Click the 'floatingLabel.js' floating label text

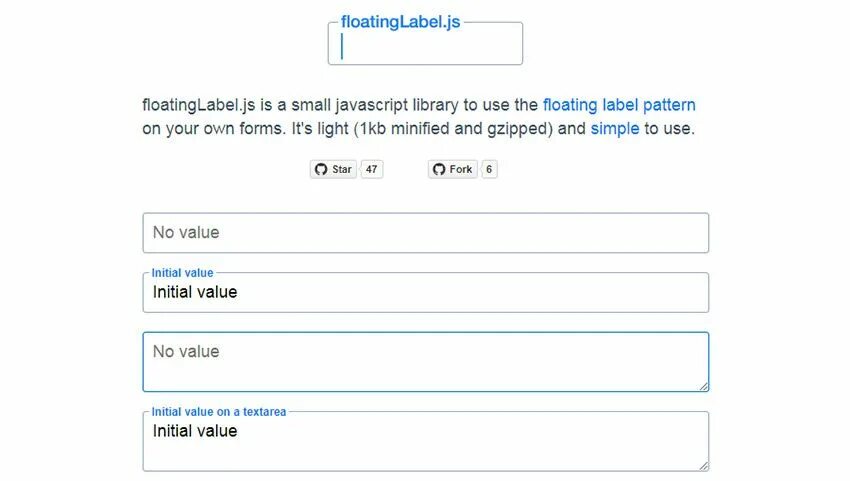[400, 22]
